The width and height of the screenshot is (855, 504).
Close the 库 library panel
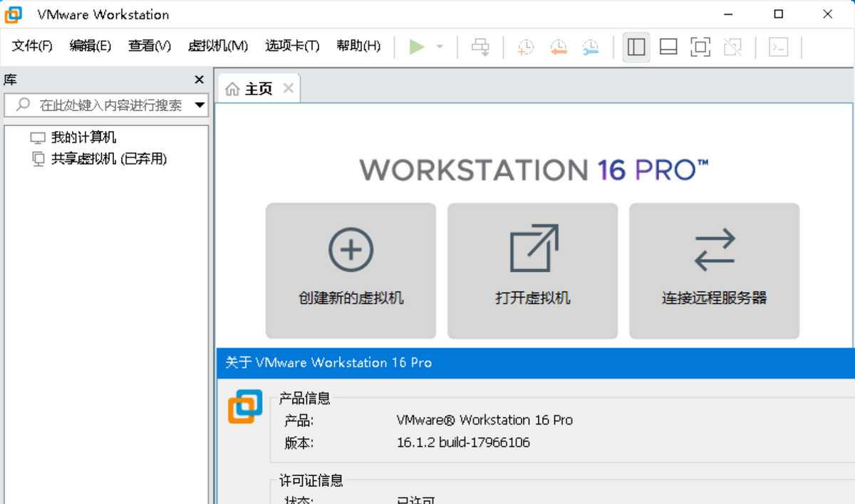click(x=199, y=80)
